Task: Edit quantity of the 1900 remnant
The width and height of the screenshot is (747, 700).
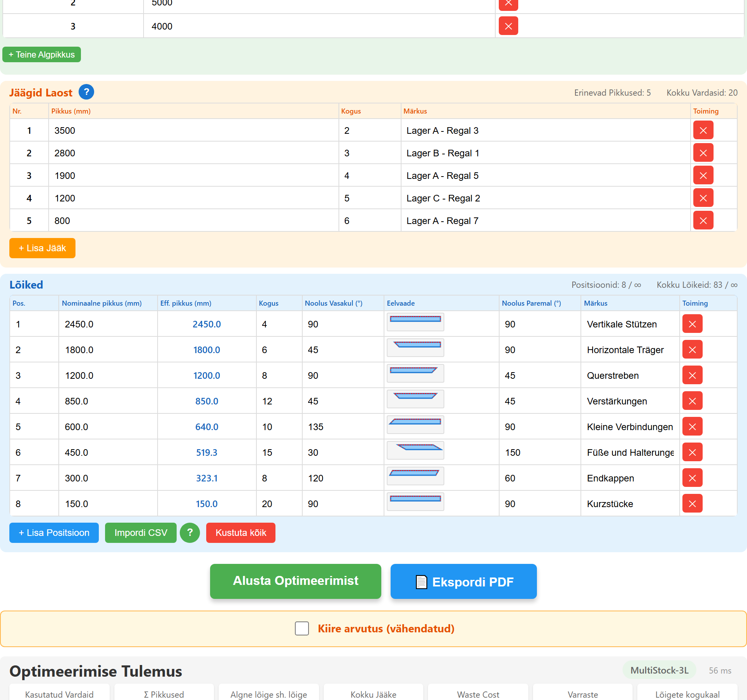Action: click(x=370, y=175)
